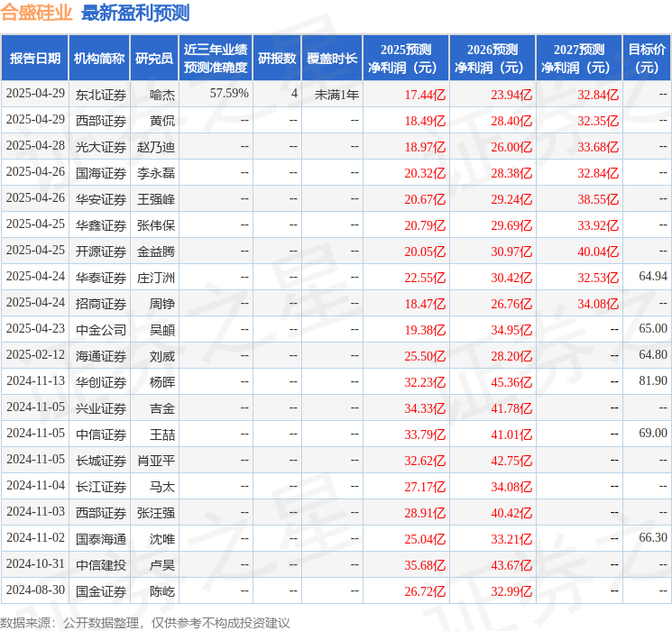The height and width of the screenshot is (631, 672).
Task: Click 28.40亿 forecast value
Action: click(x=511, y=121)
